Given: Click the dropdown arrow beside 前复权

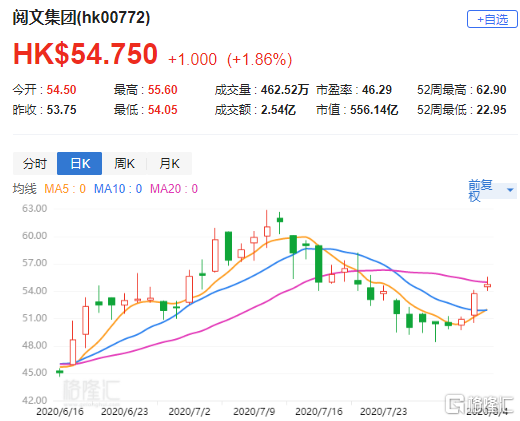Looking at the screenshot, I should click(x=510, y=190).
